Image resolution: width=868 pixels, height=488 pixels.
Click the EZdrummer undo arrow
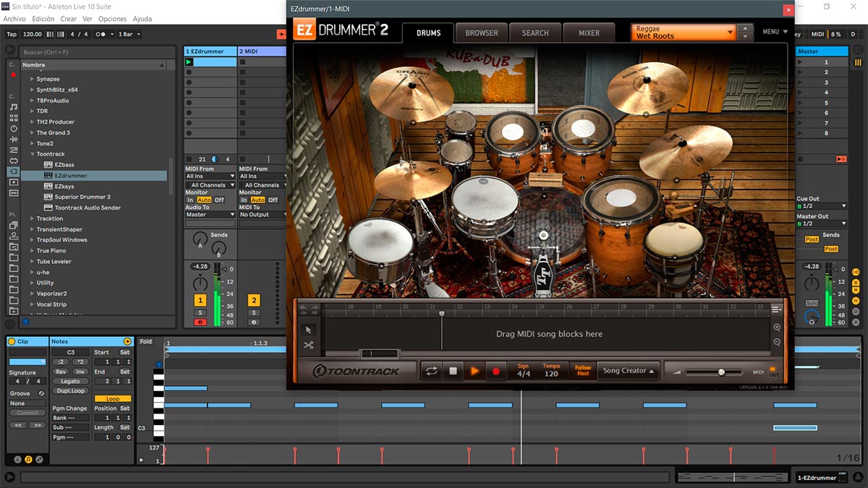[x=304, y=309]
